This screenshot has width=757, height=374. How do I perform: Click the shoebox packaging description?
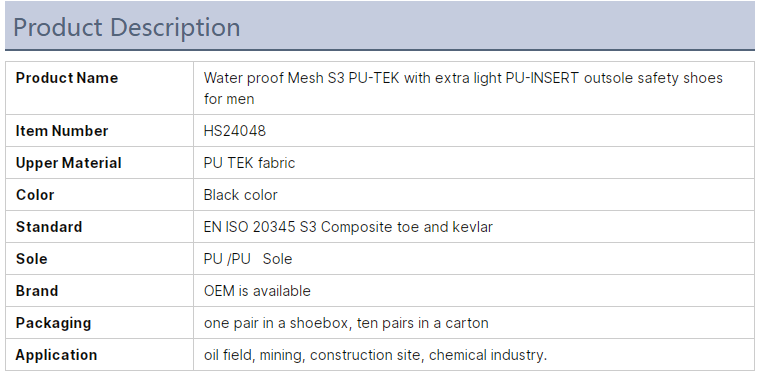point(346,322)
